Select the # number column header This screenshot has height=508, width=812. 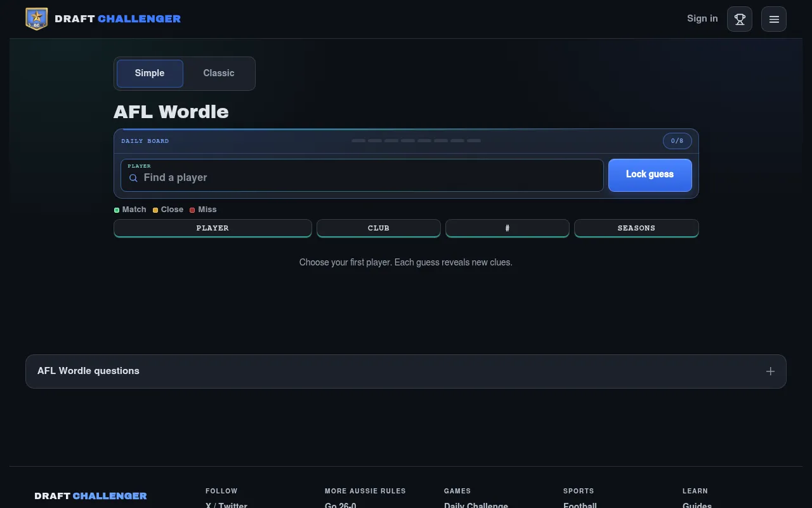point(507,228)
